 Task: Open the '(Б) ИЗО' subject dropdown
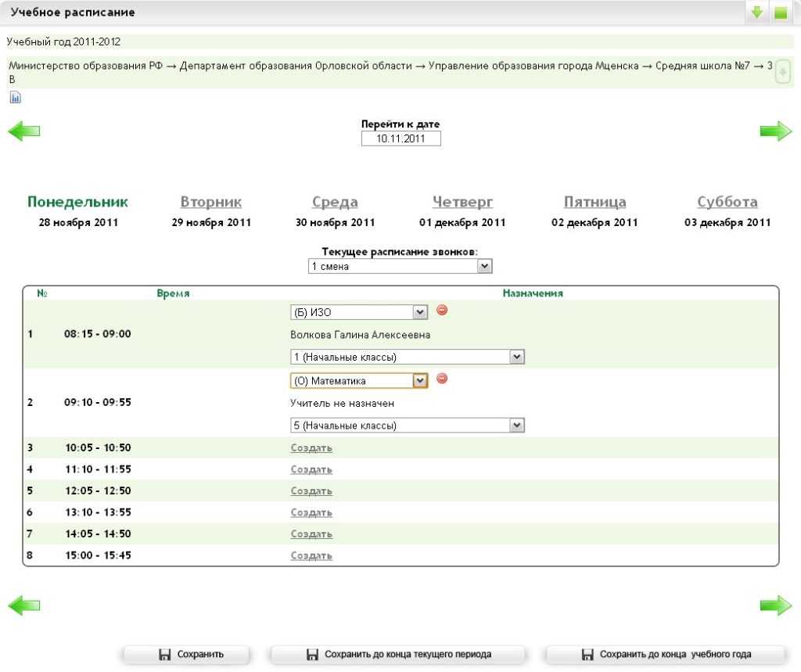pos(359,313)
